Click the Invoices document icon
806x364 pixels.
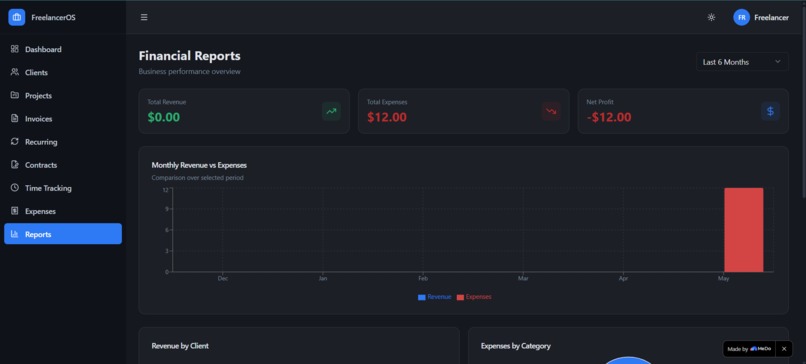pyautogui.click(x=14, y=118)
